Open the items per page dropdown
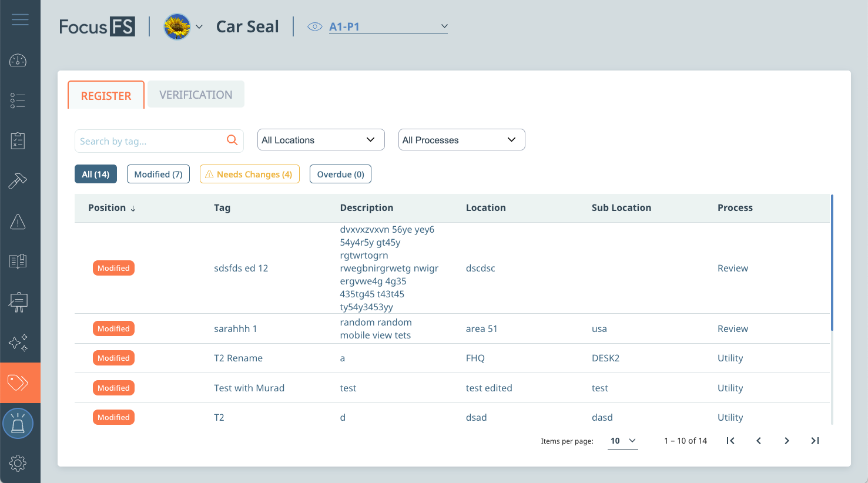 click(x=623, y=441)
